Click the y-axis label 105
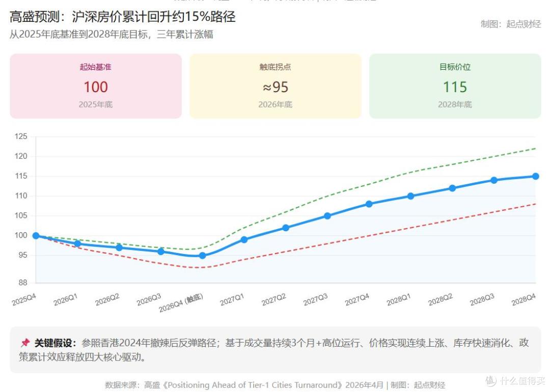Viewport: 550px width, 392px height. coord(21,216)
